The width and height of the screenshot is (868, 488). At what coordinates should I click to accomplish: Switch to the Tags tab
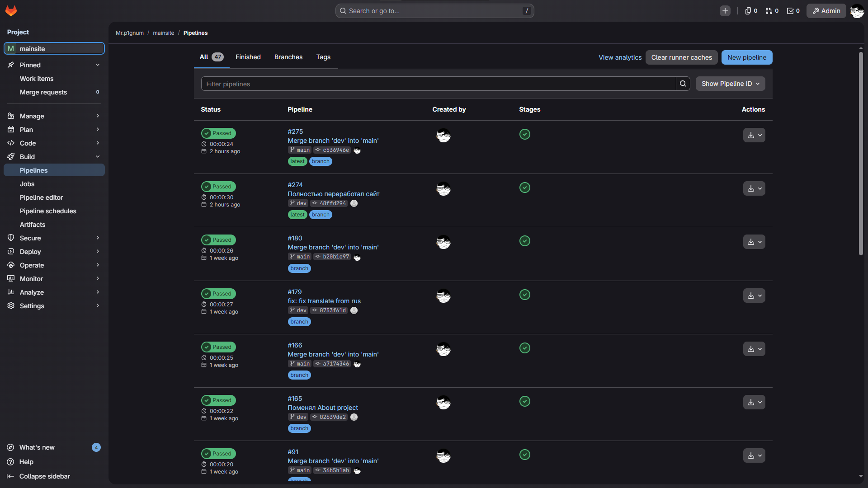tap(323, 57)
